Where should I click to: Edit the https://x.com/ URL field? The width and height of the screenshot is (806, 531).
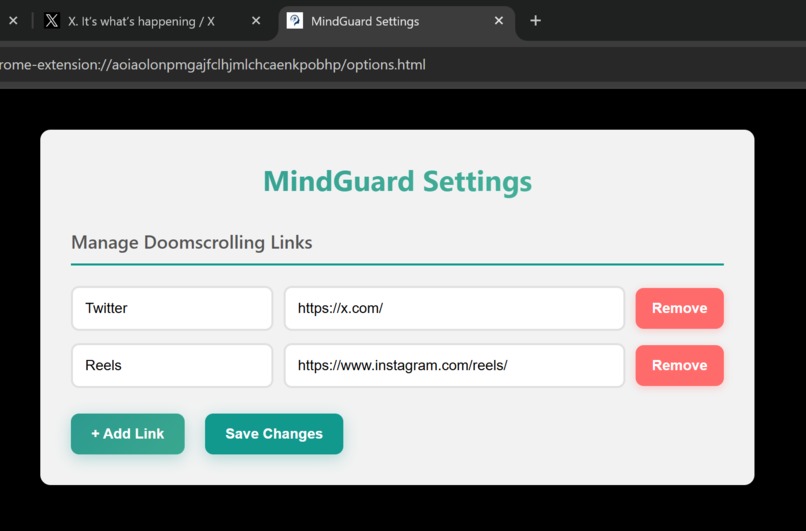(454, 308)
